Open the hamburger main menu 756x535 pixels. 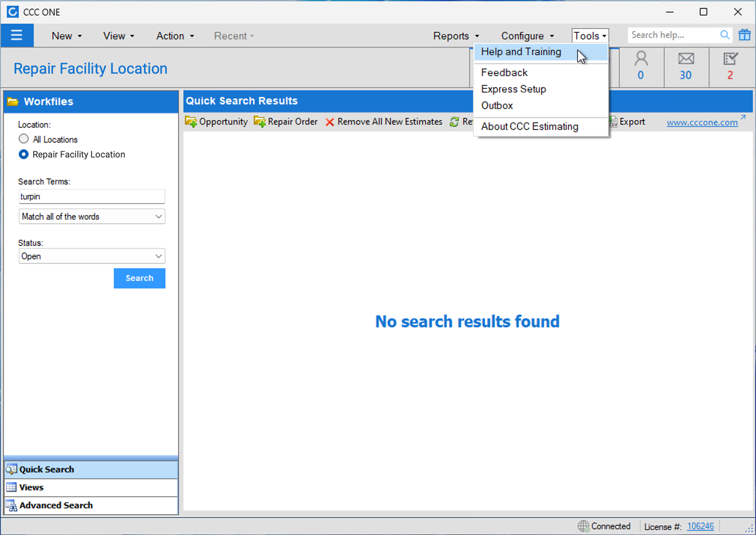[x=17, y=36]
